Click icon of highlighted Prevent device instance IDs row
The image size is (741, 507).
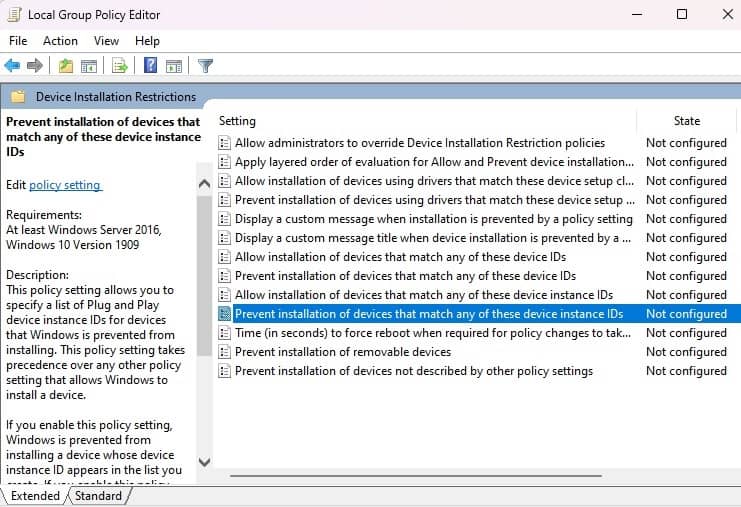(224, 314)
